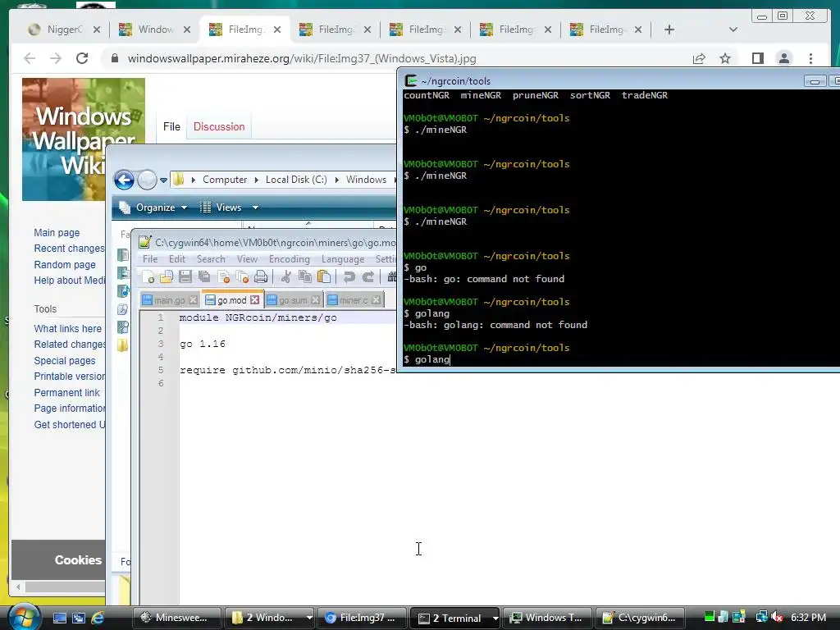
Task: Click the taskbar clock showing 6:32 PM
Action: (x=808, y=617)
